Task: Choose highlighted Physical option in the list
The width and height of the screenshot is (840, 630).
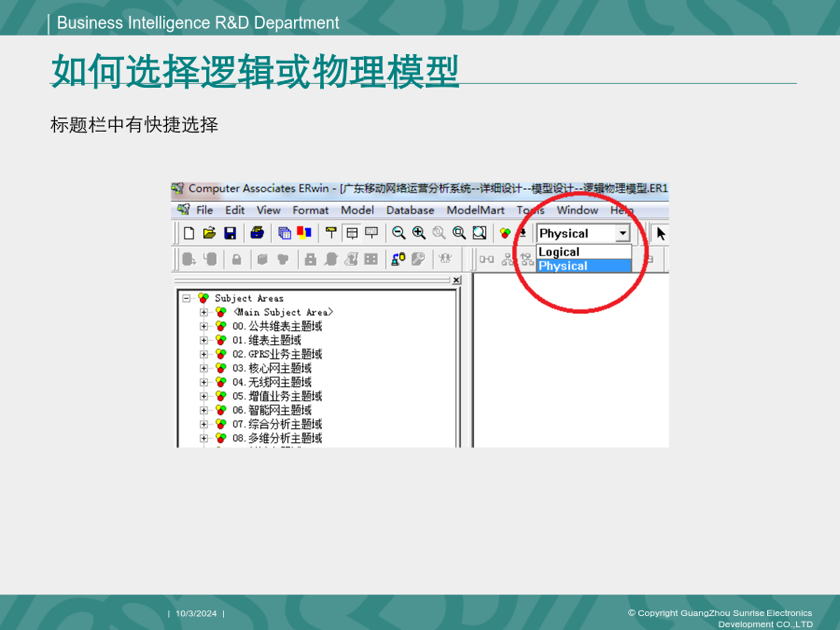Action: 584,266
